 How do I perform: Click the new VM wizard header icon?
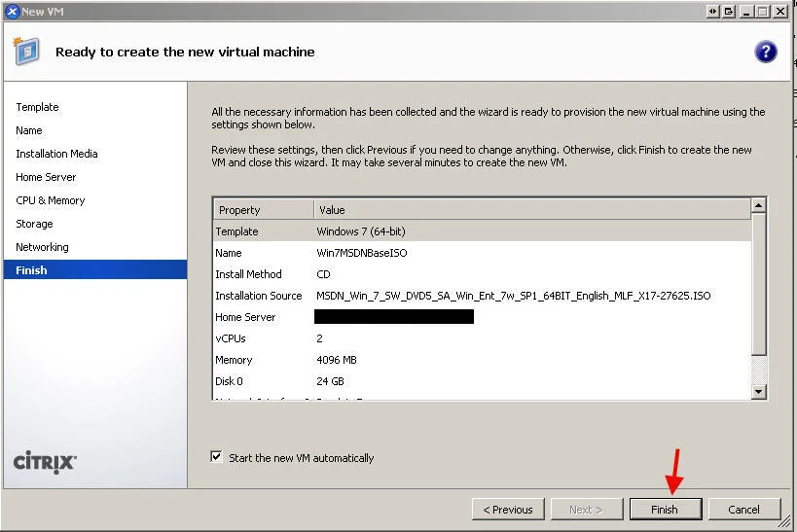click(x=26, y=51)
